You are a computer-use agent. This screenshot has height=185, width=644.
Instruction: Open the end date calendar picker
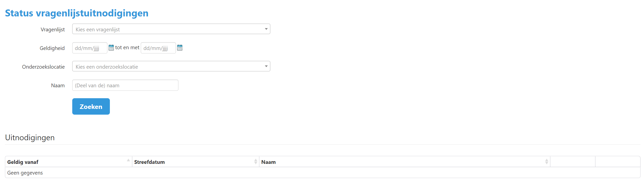[180, 47]
